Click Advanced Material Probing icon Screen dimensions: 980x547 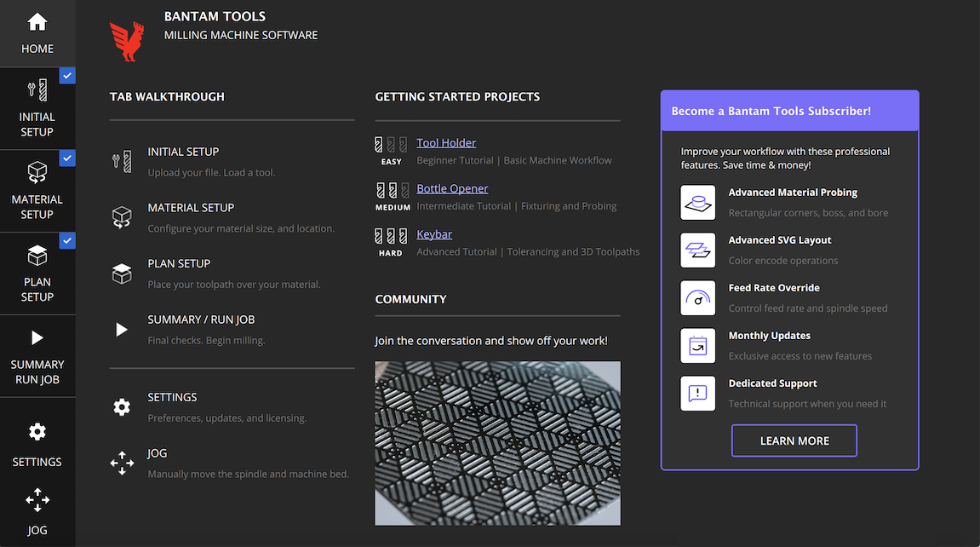[x=698, y=203]
